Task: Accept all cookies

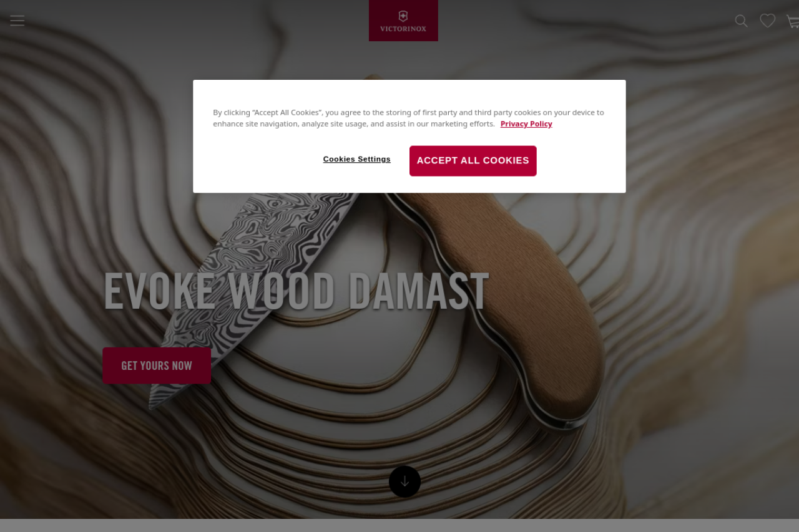Action: (x=473, y=161)
